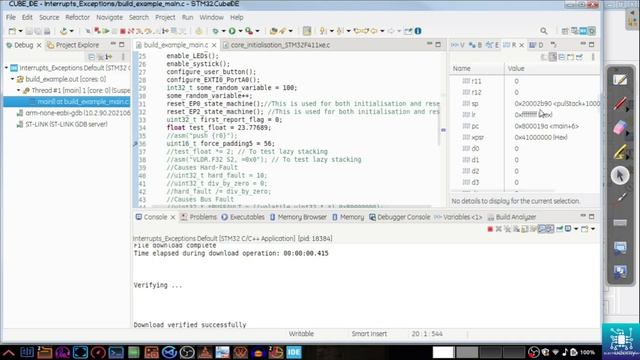640x360 pixels.
Task: Collapse Interrupts_Exceptions Default launch tree node
Action: [7, 68]
